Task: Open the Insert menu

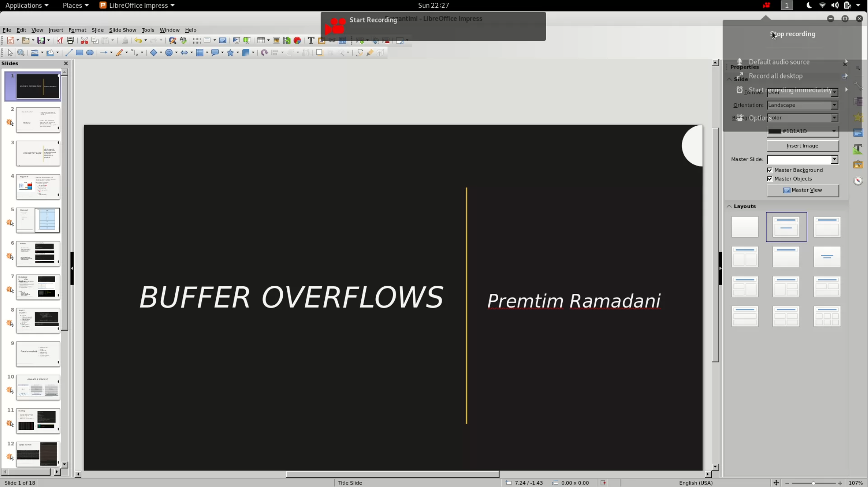Action: 56,29
